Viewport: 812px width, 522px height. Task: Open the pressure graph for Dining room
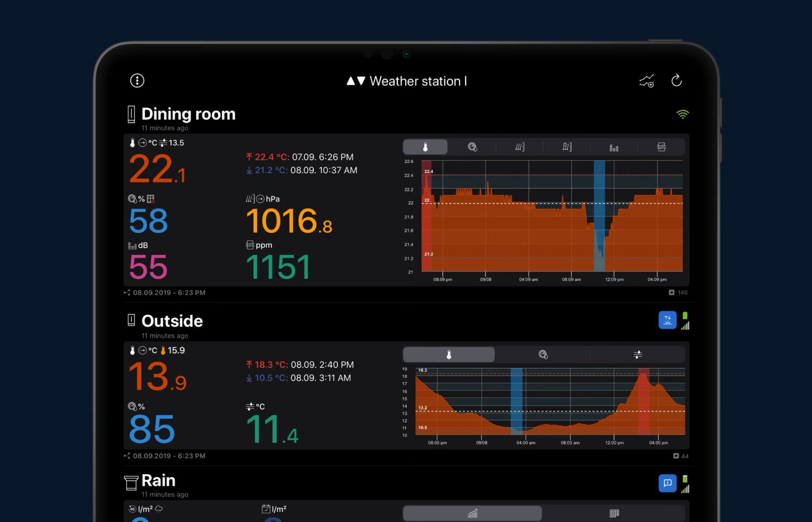pyautogui.click(x=519, y=146)
